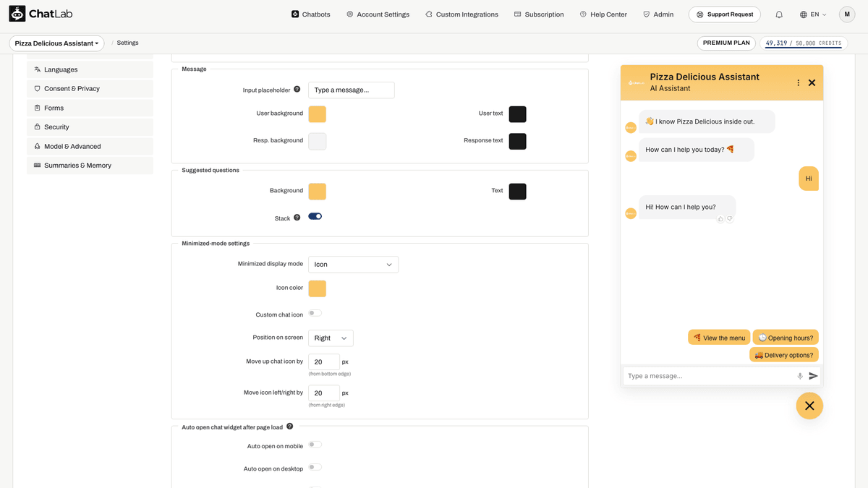The height and width of the screenshot is (488, 868).
Task: Open Subscription menu
Action: pyautogui.click(x=539, y=14)
